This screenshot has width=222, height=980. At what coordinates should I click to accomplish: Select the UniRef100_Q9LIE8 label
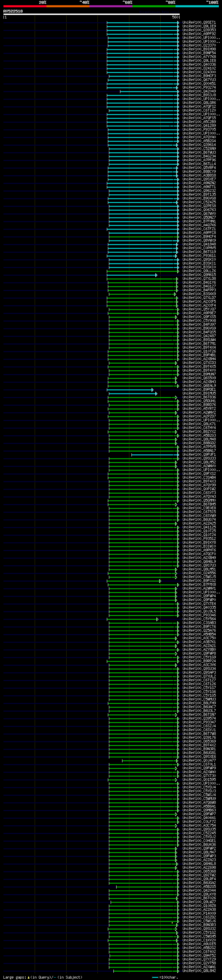pyautogui.click(x=199, y=60)
